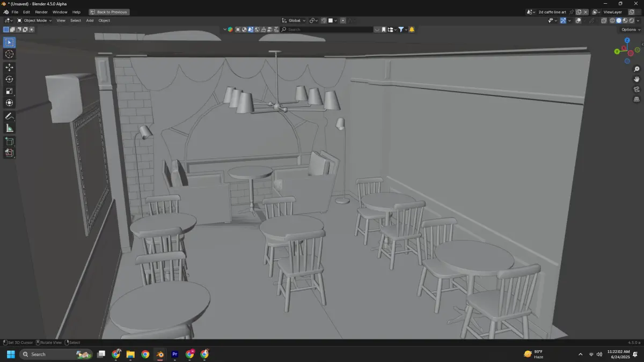Image resolution: width=644 pixels, height=362 pixels.
Task: Select the Extend selection mode icon
Action: [x=12, y=29]
